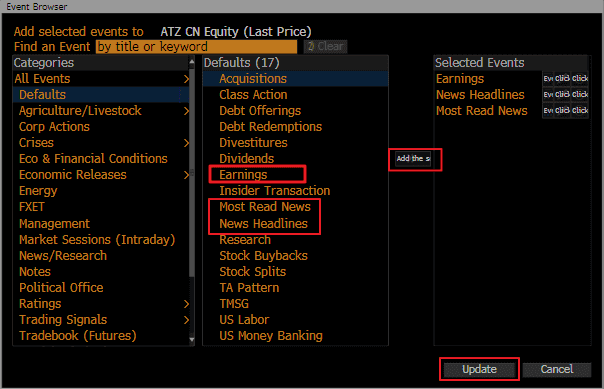Click the 'Ev' icon in the Earnings row
The width and height of the screenshot is (604, 389).
pos(548,79)
